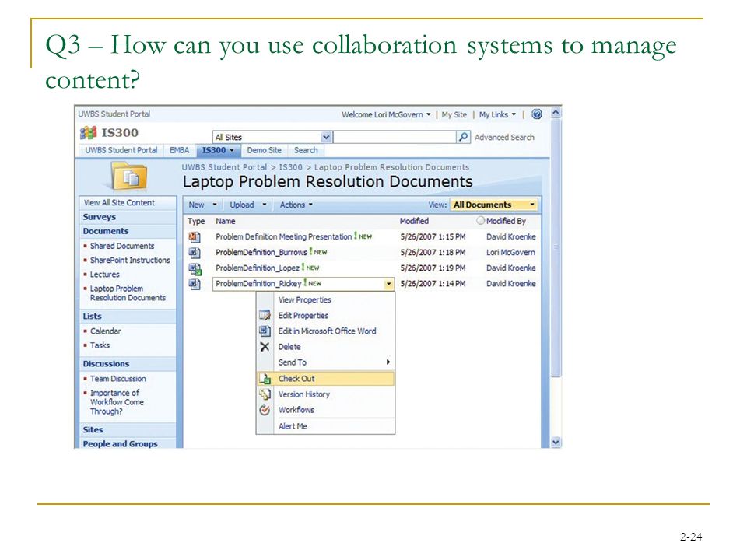
Task: Click IS300 in the breadcrumb trail
Action: (x=290, y=167)
